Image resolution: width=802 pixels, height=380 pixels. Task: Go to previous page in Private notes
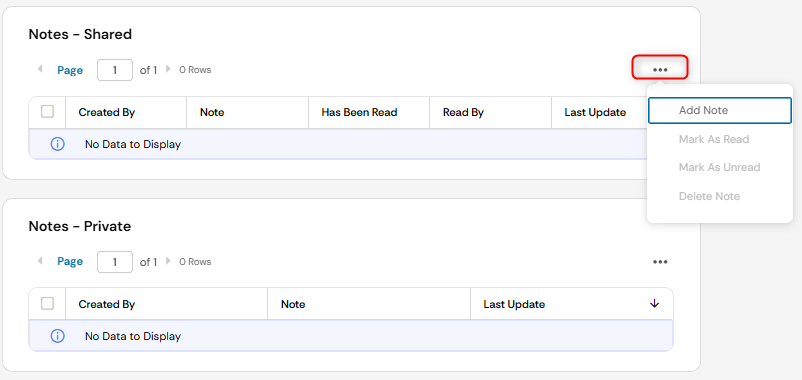pos(40,261)
